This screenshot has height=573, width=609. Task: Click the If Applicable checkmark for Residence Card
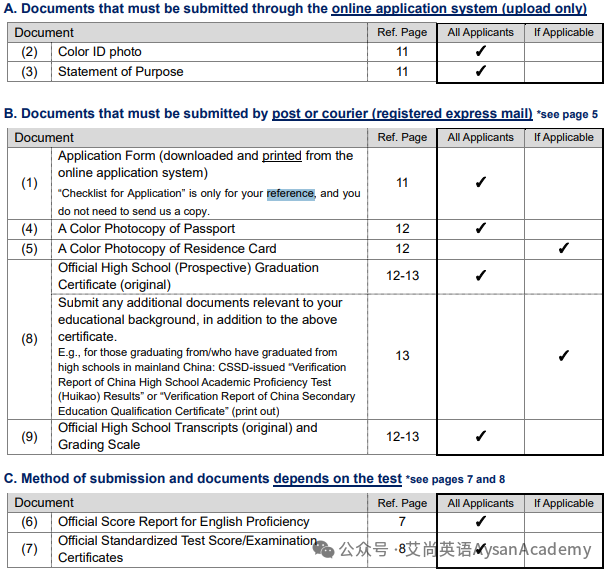pyautogui.click(x=564, y=248)
